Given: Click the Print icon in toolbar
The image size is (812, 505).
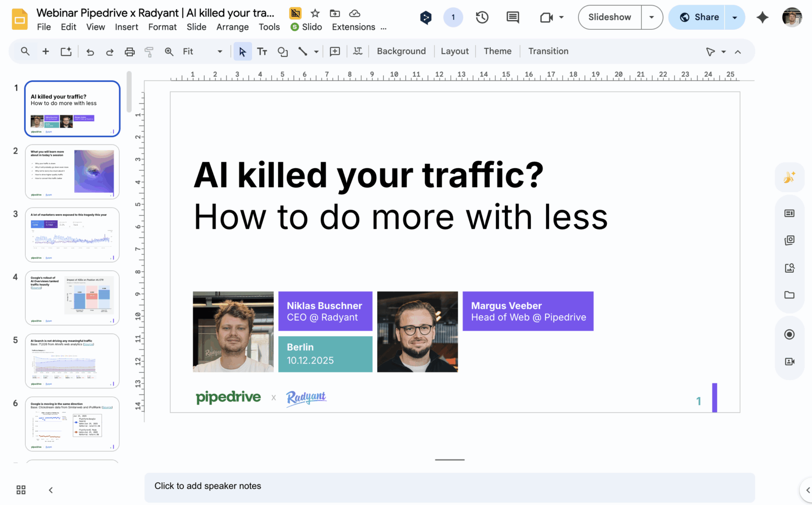Looking at the screenshot, I should pos(130,52).
